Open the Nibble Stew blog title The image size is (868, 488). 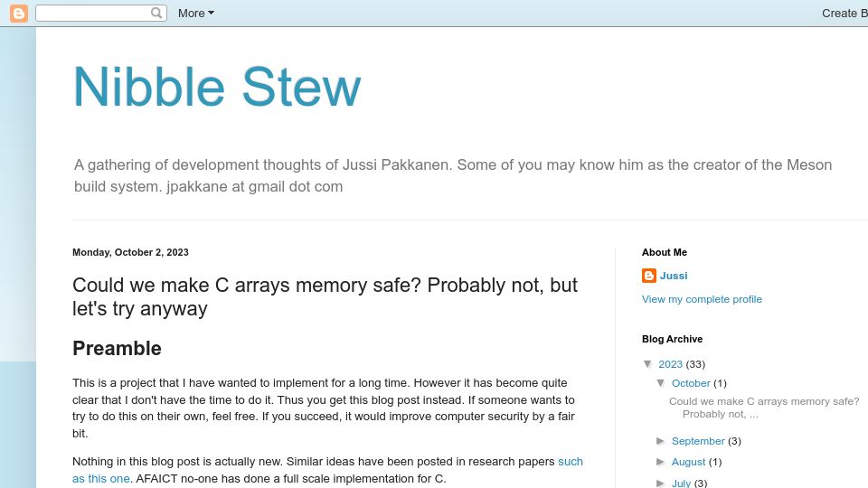pyautogui.click(x=217, y=87)
